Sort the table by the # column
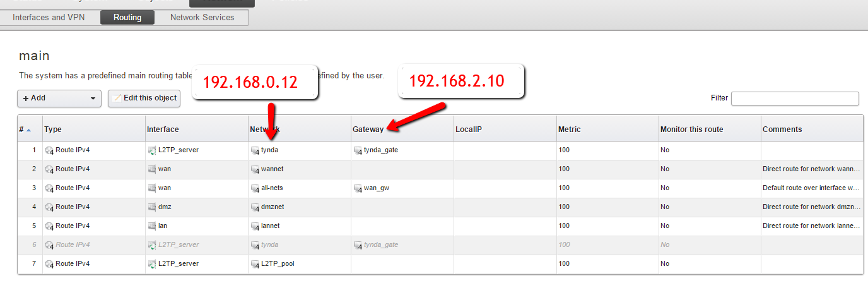Image resolution: width=868 pixels, height=283 pixels. pos(25,129)
